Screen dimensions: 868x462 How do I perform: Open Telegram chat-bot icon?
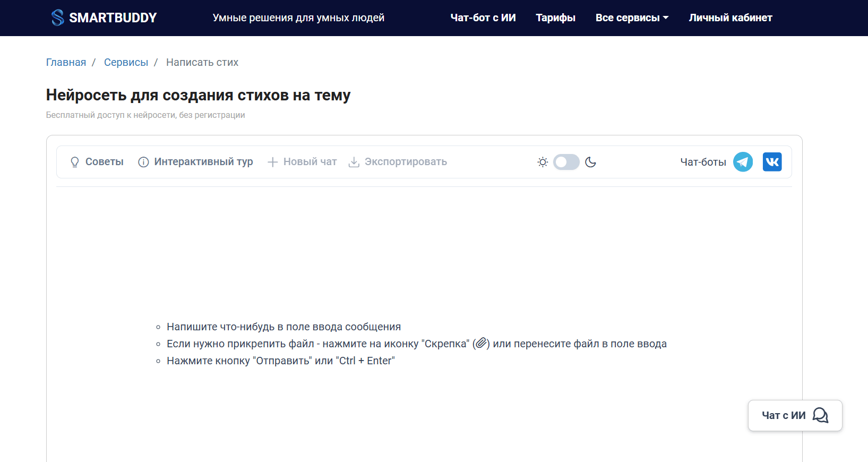(743, 162)
